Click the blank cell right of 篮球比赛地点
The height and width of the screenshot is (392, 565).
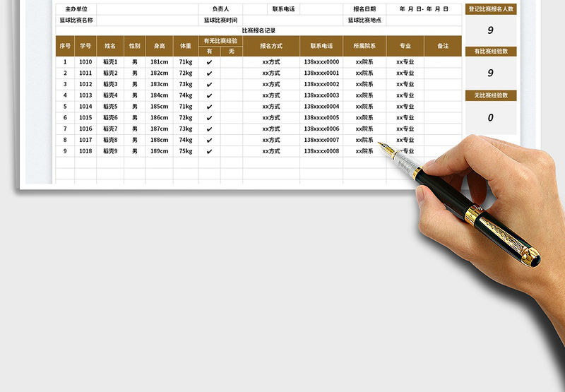tap(424, 20)
